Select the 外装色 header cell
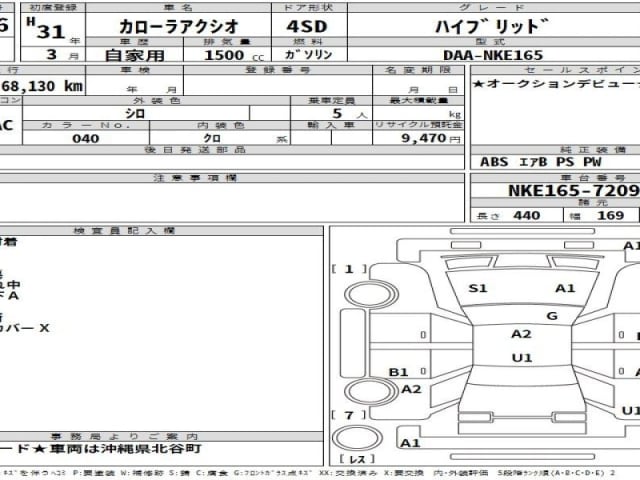Image resolution: width=640 pixels, height=480 pixels. click(156, 100)
